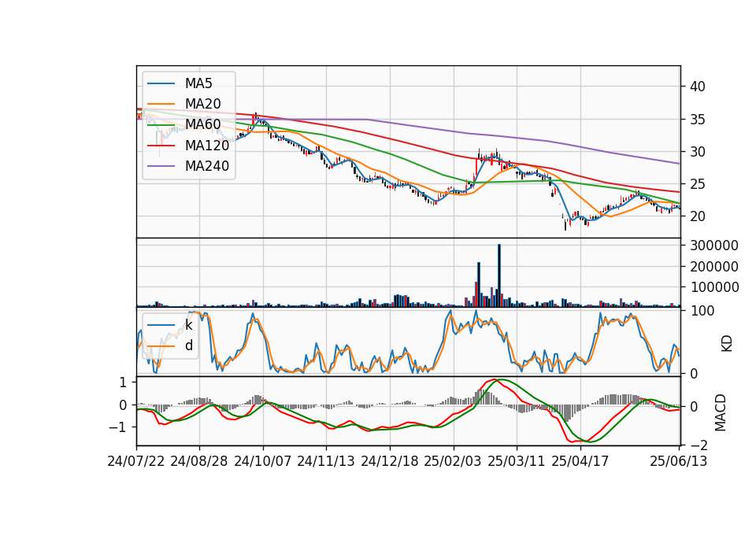The image size is (756, 543).
Task: Click the blue MA5 legend line
Action: [161, 84]
